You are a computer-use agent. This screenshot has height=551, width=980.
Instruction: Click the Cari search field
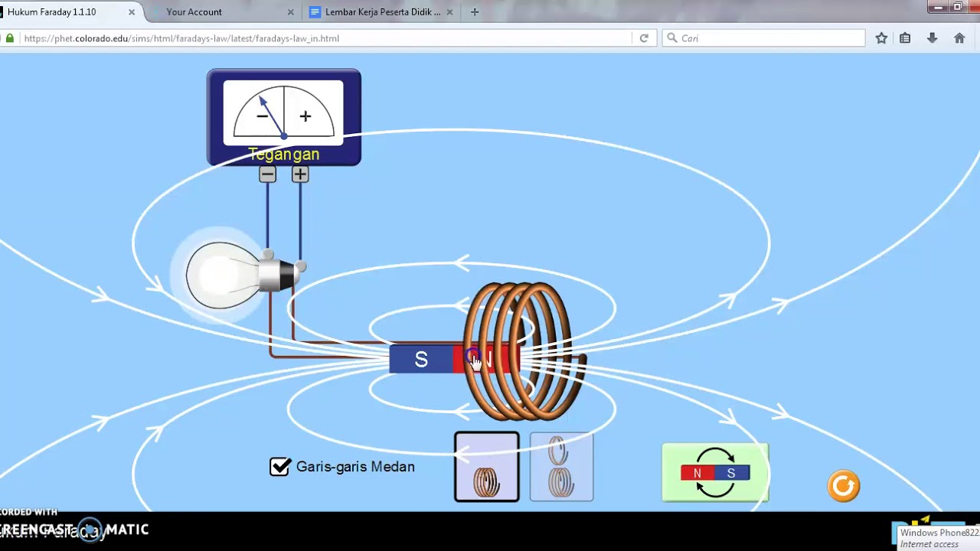(763, 38)
